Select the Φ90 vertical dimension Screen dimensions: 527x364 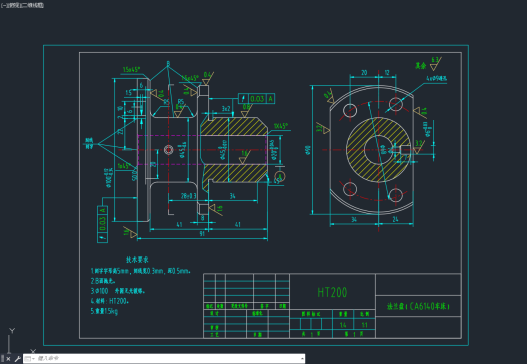tap(308, 150)
